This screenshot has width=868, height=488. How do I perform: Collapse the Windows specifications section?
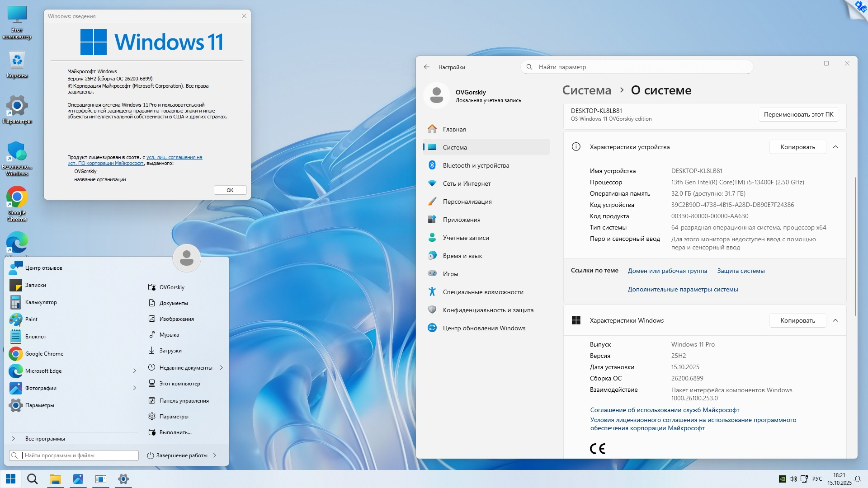point(835,320)
